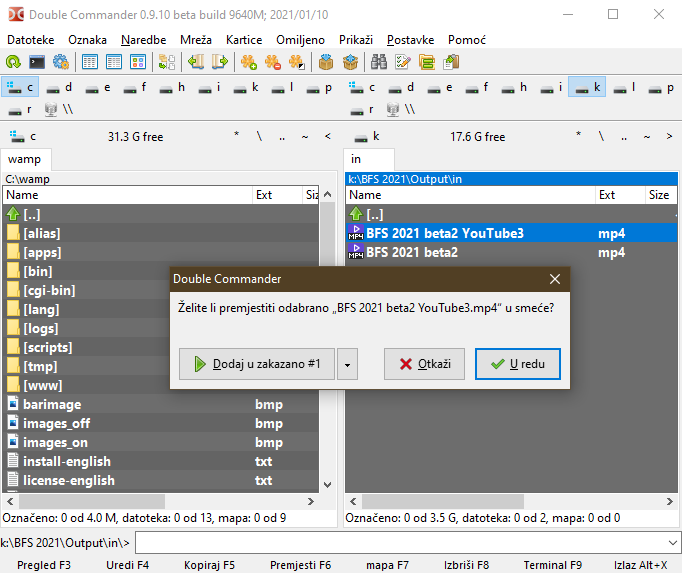The width and height of the screenshot is (682, 573).
Task: Open the Prikaži menu
Action: click(x=356, y=40)
